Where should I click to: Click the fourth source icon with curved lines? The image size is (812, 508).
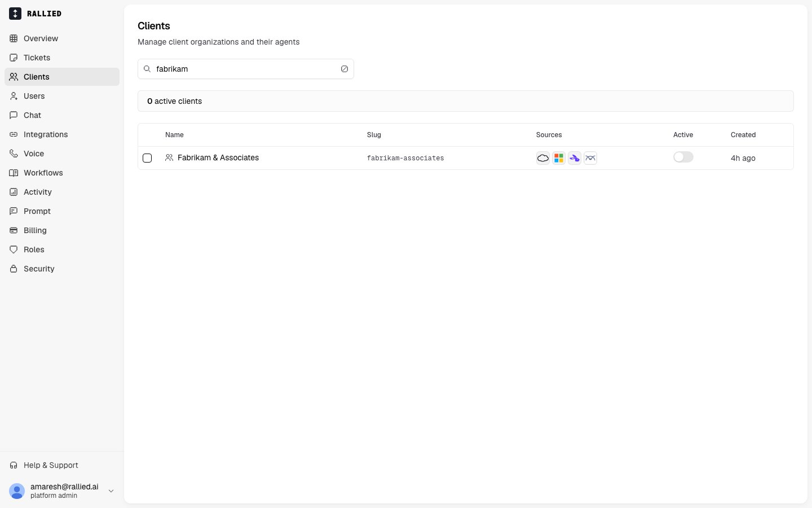pyautogui.click(x=590, y=158)
